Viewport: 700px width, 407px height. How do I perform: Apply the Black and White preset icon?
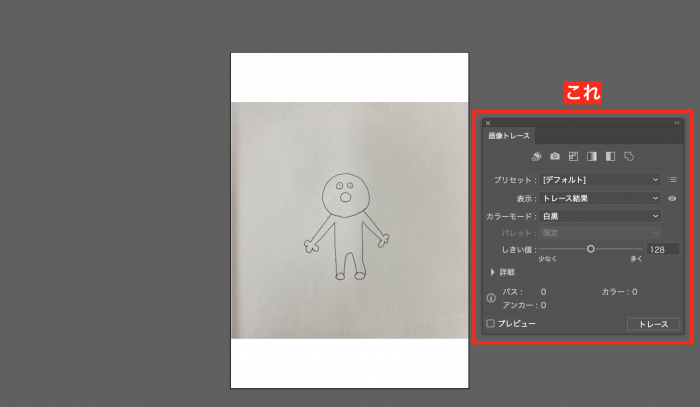click(x=610, y=157)
